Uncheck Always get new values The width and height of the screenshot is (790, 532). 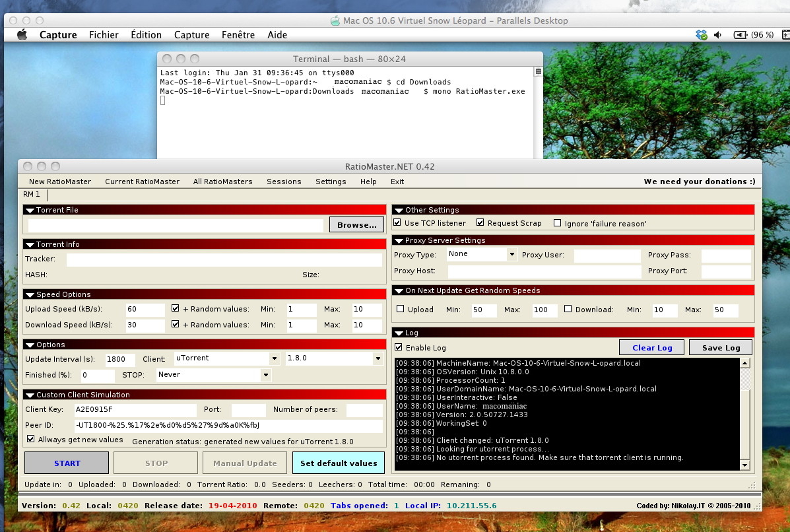click(31, 439)
